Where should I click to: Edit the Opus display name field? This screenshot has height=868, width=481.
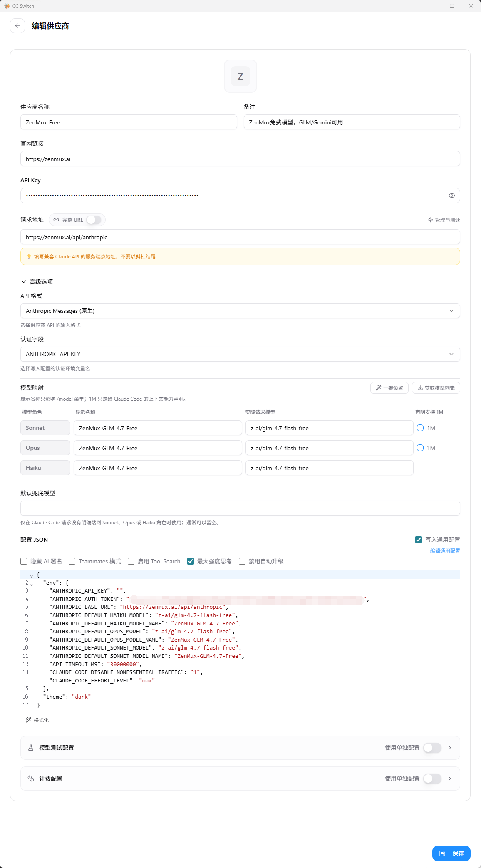pos(158,448)
